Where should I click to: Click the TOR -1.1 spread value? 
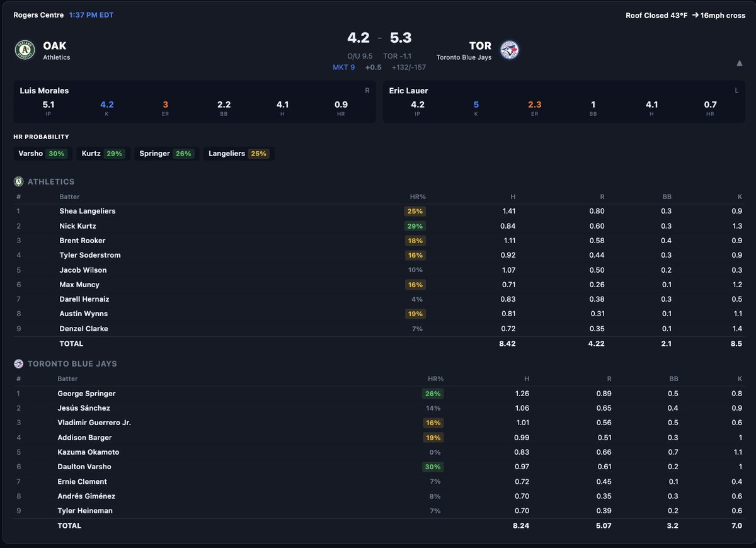tap(397, 56)
